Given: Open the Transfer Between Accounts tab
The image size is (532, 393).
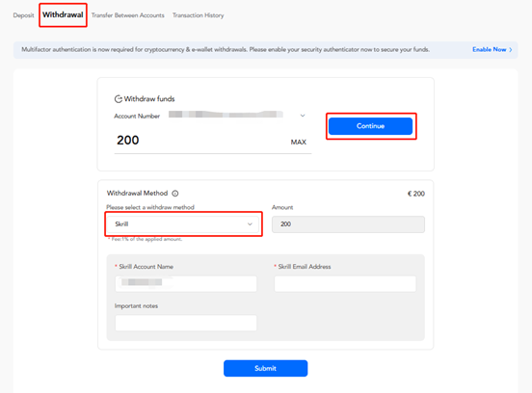Looking at the screenshot, I should pyautogui.click(x=127, y=15).
